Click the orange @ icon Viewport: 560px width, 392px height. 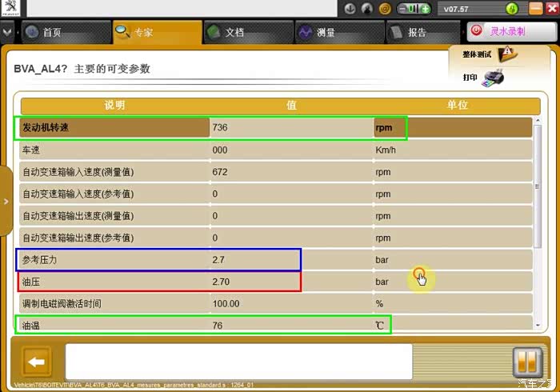point(385,9)
